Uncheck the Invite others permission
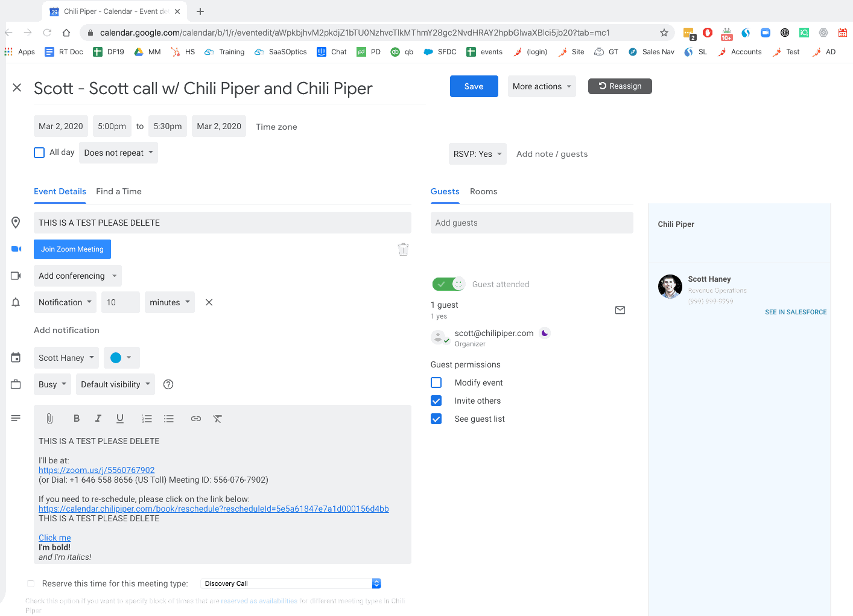 [x=436, y=401]
